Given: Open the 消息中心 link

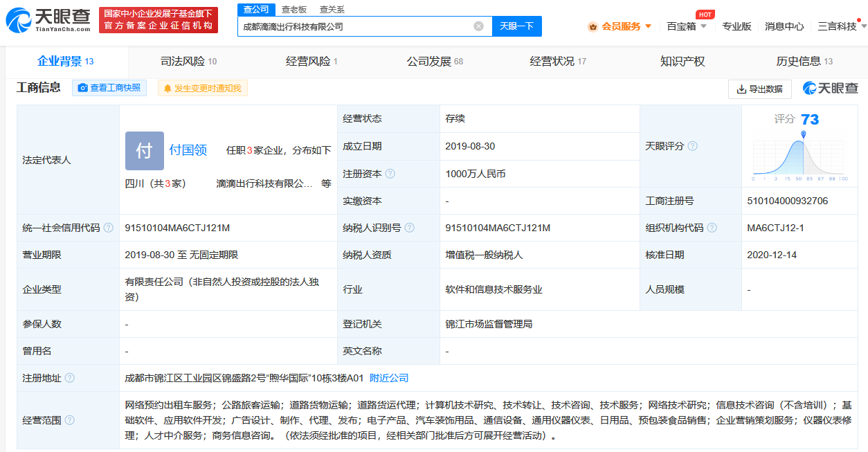Looking at the screenshot, I should 784,26.
